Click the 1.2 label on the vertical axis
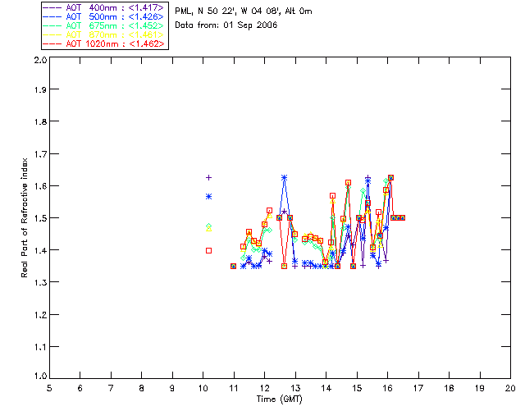Screen dimensions: 525x420 pos(40,315)
